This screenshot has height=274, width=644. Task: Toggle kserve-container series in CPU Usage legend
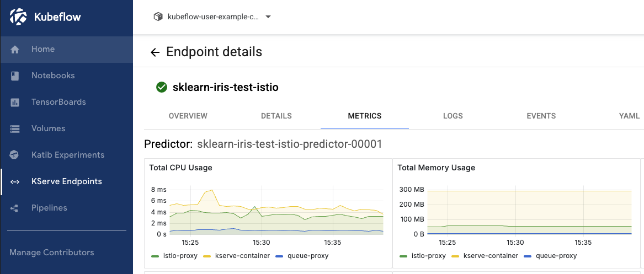tap(238, 256)
